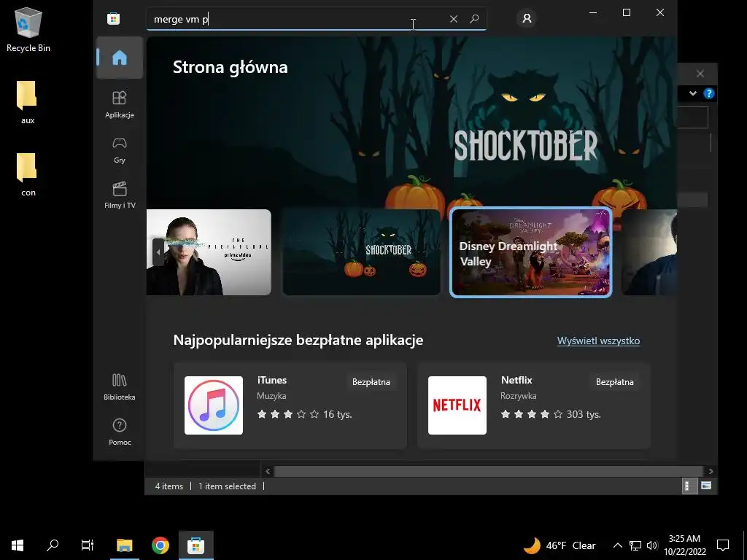Clear the search box with X
747x560 pixels.
[454, 19]
